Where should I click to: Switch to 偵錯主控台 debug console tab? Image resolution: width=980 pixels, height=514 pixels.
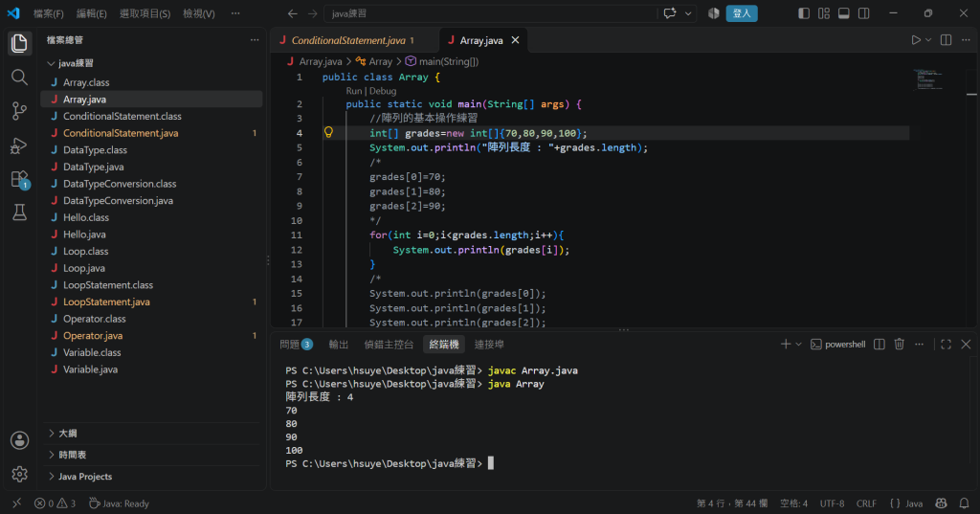[x=389, y=344]
